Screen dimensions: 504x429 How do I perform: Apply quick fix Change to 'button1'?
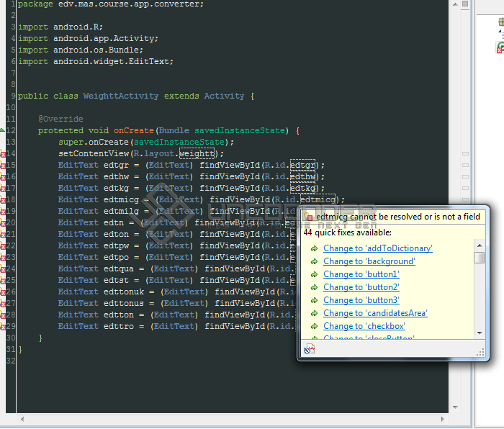361,274
